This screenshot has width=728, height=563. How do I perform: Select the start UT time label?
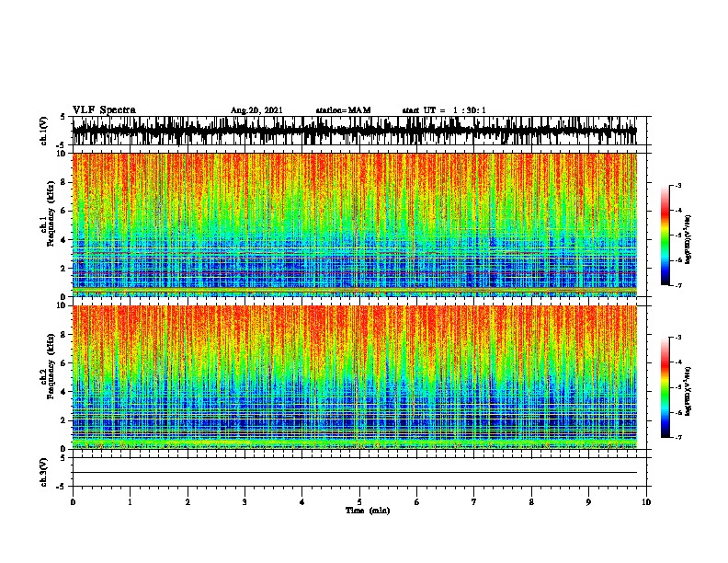tap(444, 110)
